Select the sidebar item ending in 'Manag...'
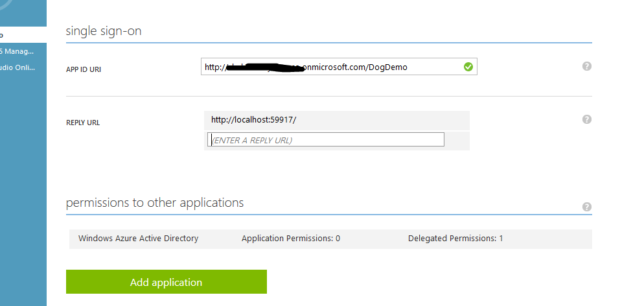The image size is (644, 306). (18, 51)
